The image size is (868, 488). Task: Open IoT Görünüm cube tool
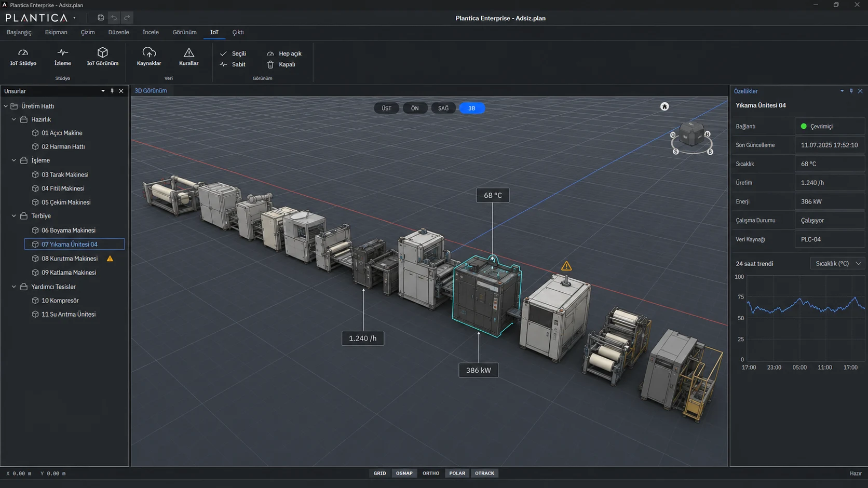(x=103, y=57)
